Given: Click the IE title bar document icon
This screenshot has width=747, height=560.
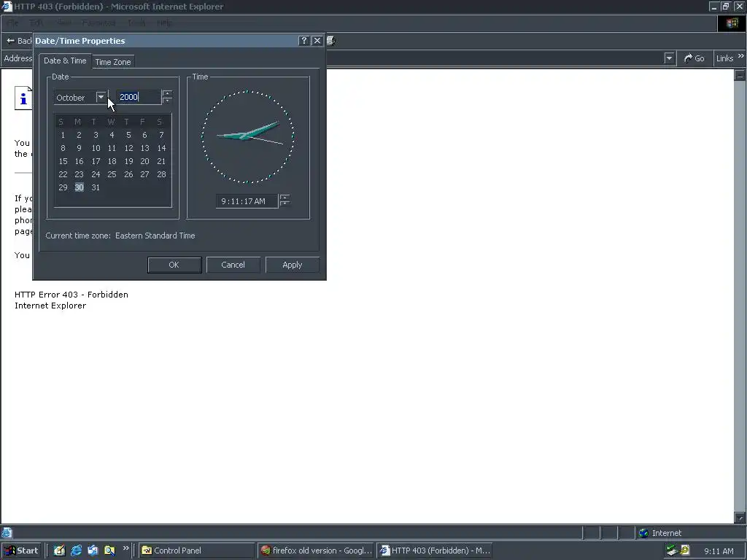Looking at the screenshot, I should click(x=6, y=7).
